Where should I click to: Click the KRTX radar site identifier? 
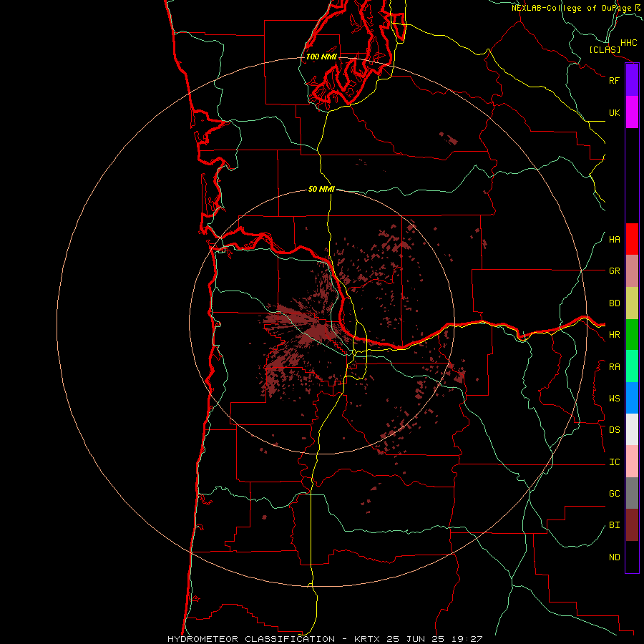(367, 639)
